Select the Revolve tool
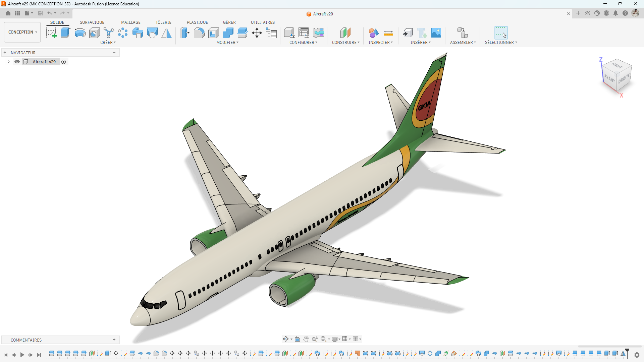This screenshot has width=644, height=362. [x=80, y=33]
